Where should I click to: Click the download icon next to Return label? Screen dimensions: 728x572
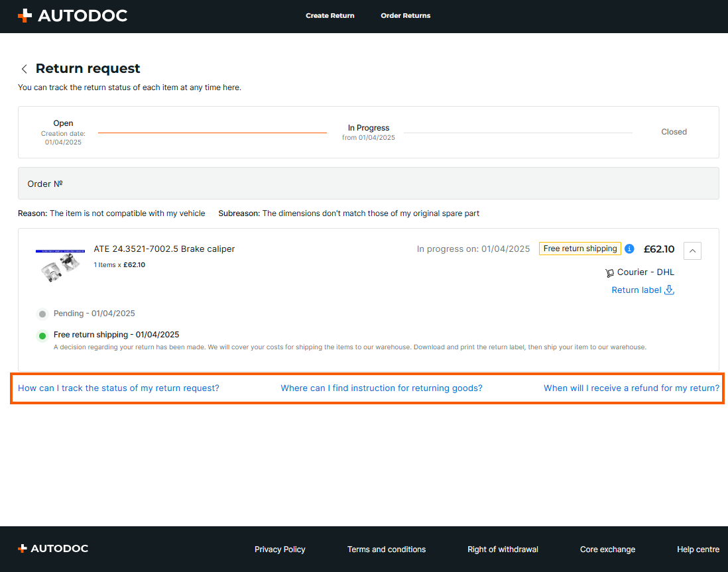pos(669,290)
